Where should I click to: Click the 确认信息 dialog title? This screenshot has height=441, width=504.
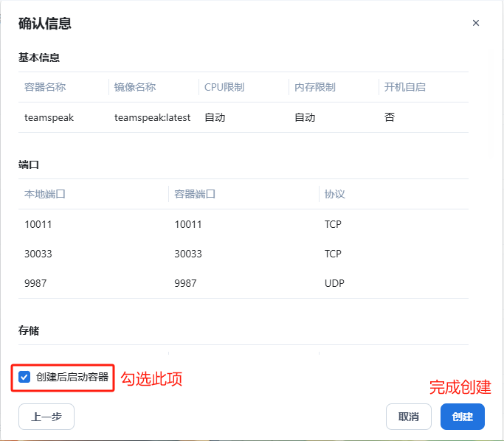tap(45, 24)
